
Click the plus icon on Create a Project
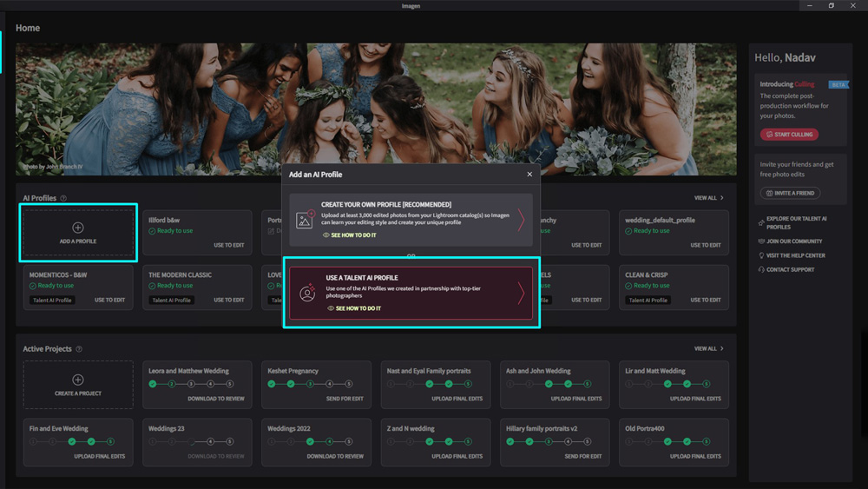(x=77, y=380)
